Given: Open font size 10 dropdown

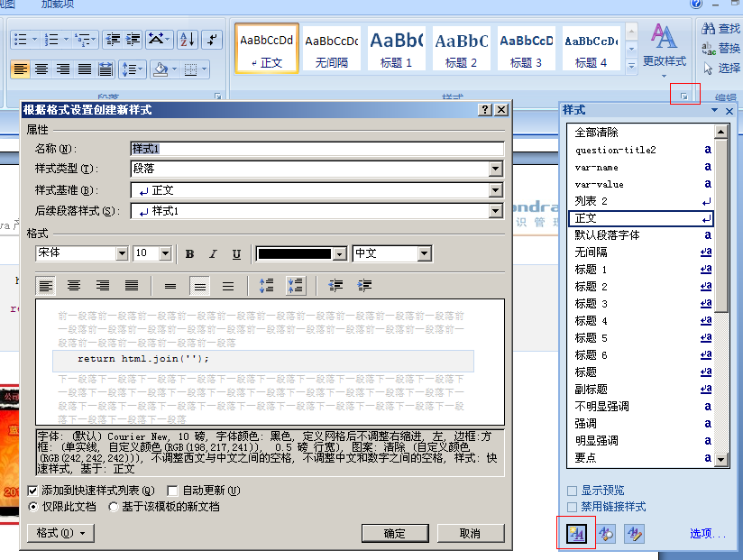Looking at the screenshot, I should tap(165, 253).
